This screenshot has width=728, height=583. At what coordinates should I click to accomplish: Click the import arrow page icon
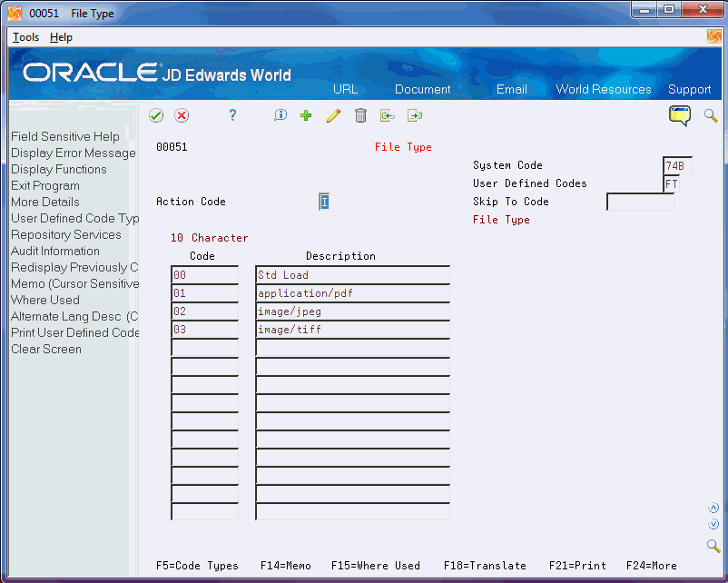click(388, 115)
